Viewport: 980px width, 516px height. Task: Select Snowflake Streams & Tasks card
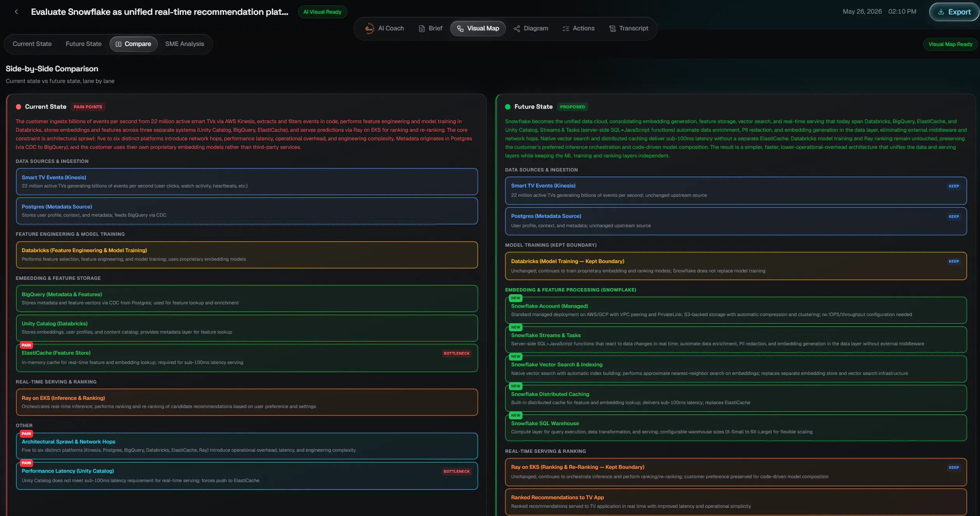(736, 339)
